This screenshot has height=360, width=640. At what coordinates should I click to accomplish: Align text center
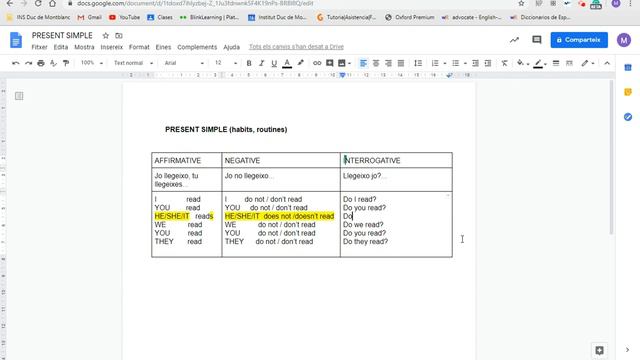coord(376,63)
